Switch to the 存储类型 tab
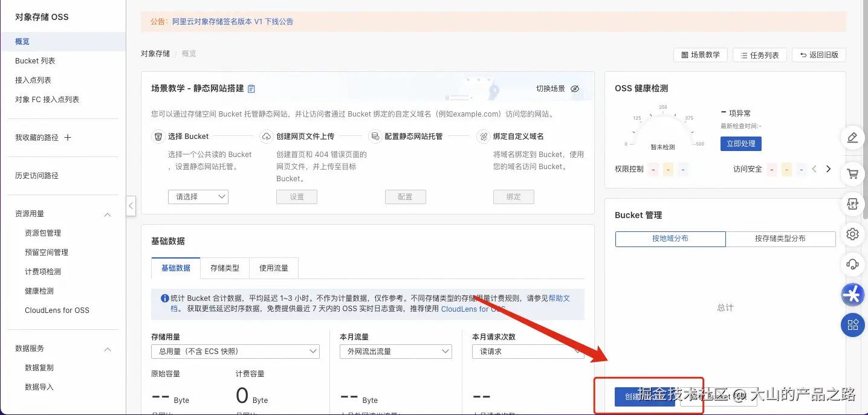 225,268
